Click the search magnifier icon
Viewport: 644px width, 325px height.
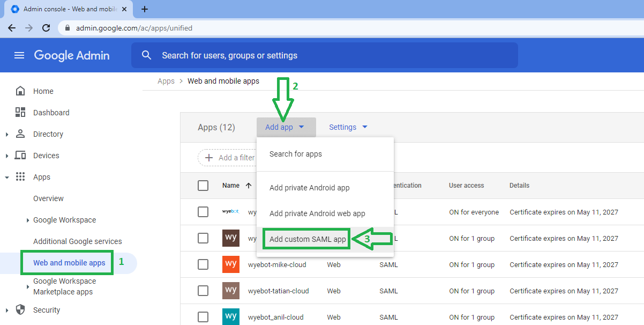146,55
